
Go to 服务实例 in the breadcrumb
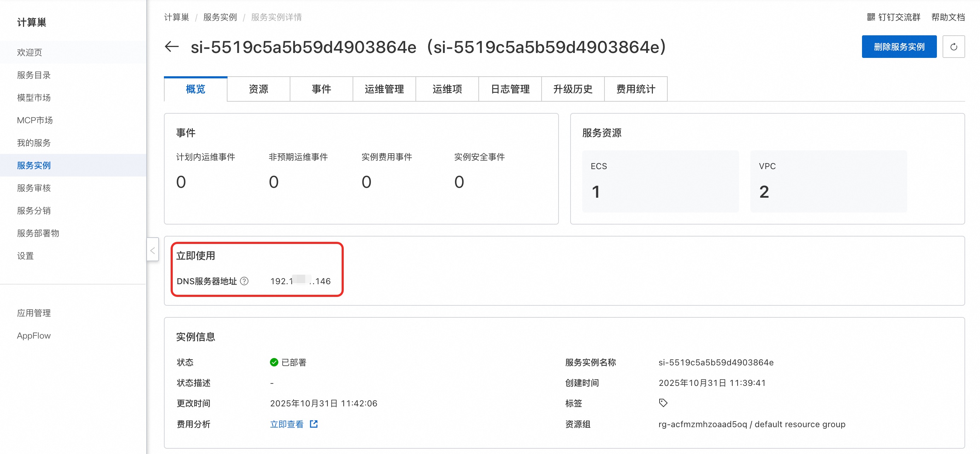(219, 17)
